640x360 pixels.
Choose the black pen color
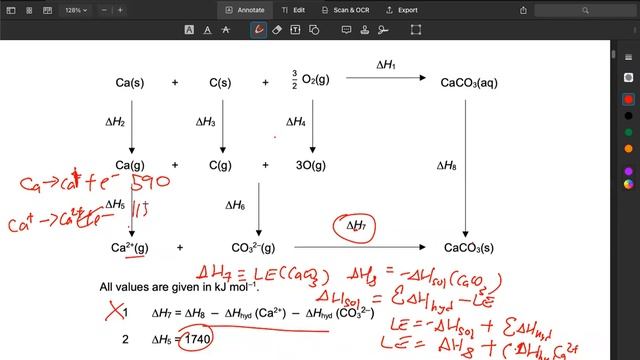(629, 116)
